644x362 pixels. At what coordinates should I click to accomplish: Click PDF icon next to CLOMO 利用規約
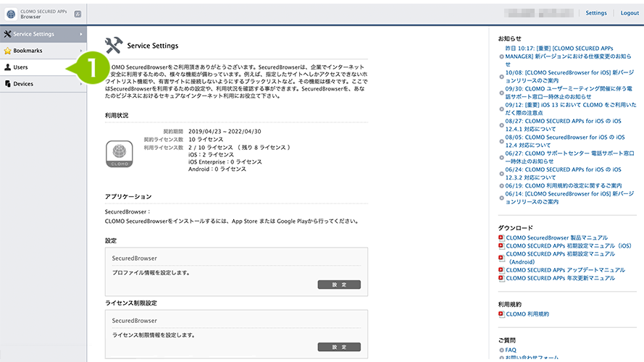(501, 314)
